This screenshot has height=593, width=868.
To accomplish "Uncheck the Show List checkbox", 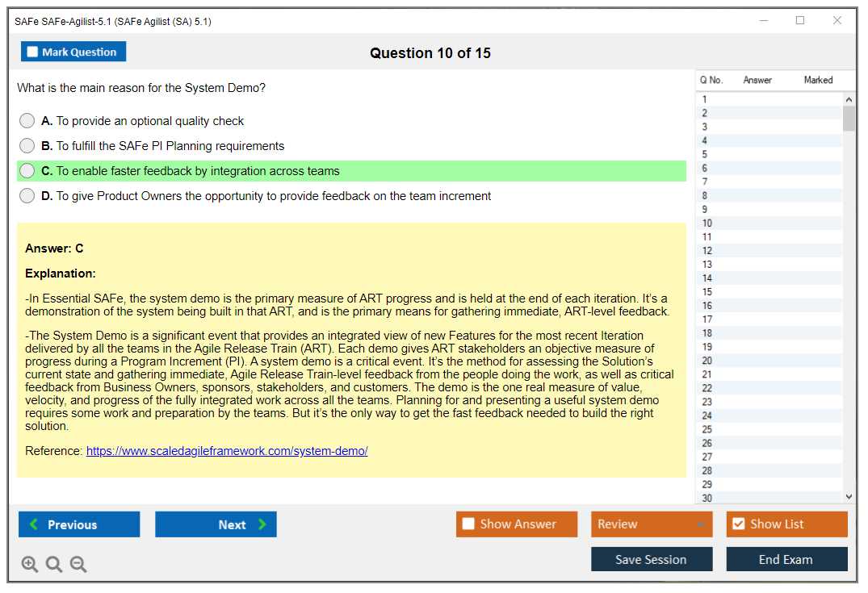I will point(739,524).
